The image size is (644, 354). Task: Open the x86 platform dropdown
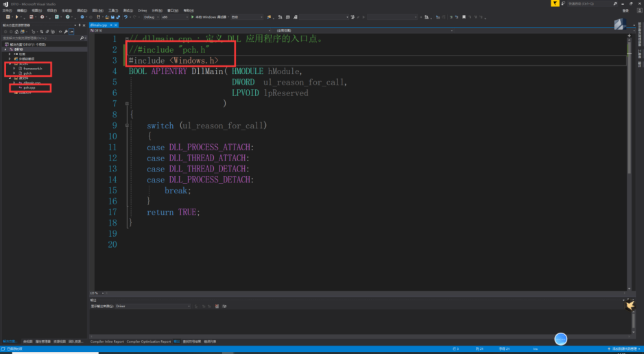(174, 17)
